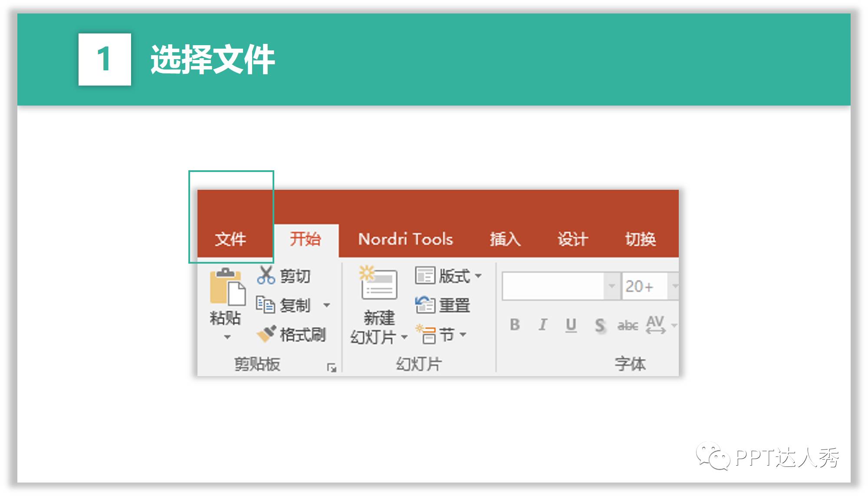Image resolution: width=868 pixels, height=496 pixels.
Task: Toggle Underline formatting
Action: [571, 324]
